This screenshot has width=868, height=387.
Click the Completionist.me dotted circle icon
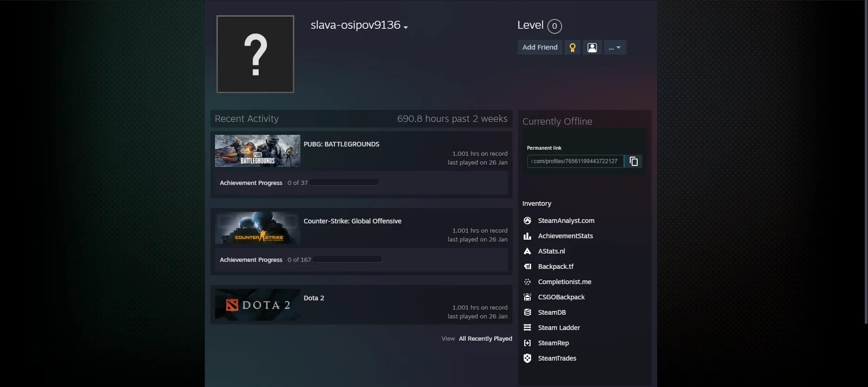pyautogui.click(x=527, y=282)
